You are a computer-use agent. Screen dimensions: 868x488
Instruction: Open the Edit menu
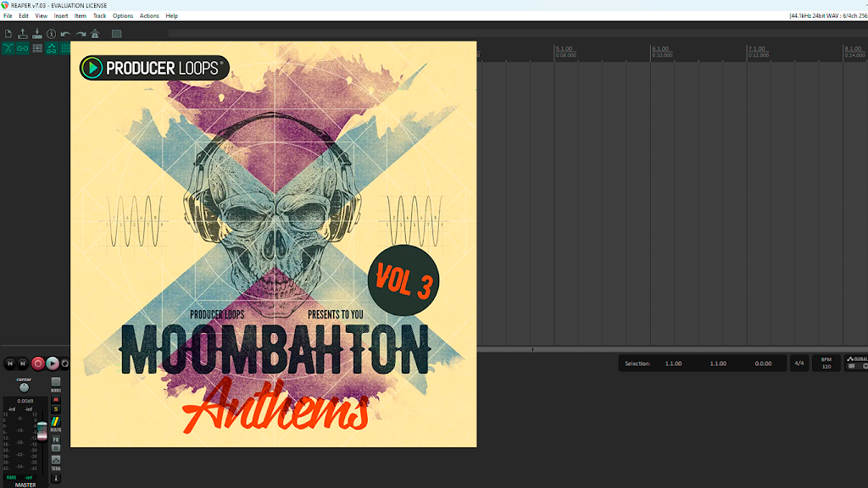point(23,16)
